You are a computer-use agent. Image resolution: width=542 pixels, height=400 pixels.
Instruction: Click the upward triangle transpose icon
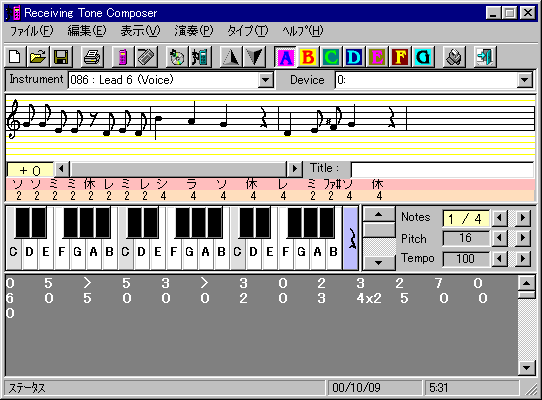pyautogui.click(x=231, y=57)
